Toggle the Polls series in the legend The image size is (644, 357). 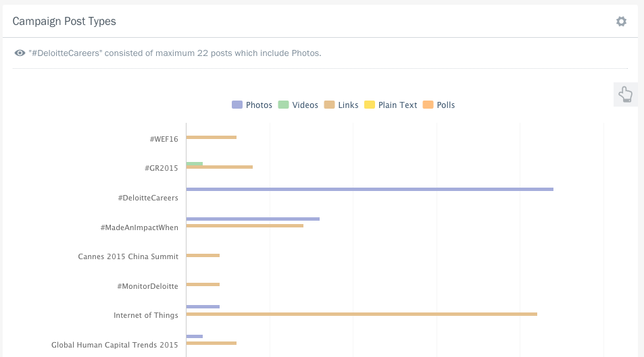coord(439,105)
